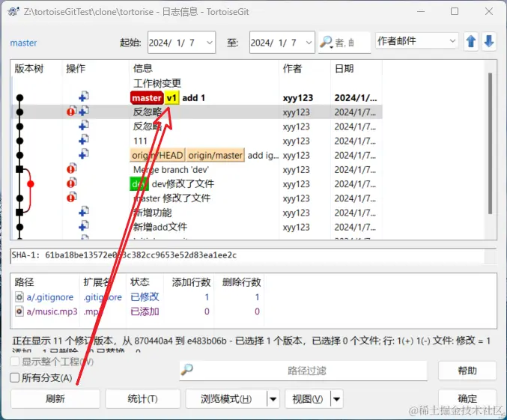Click the gear file icon beside a/.gitignore
507x420 pixels.
point(19,296)
